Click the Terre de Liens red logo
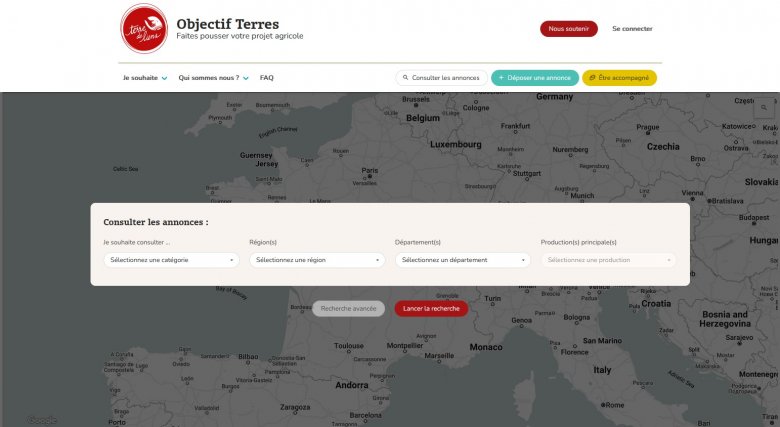The height and width of the screenshot is (427, 780). 144,28
